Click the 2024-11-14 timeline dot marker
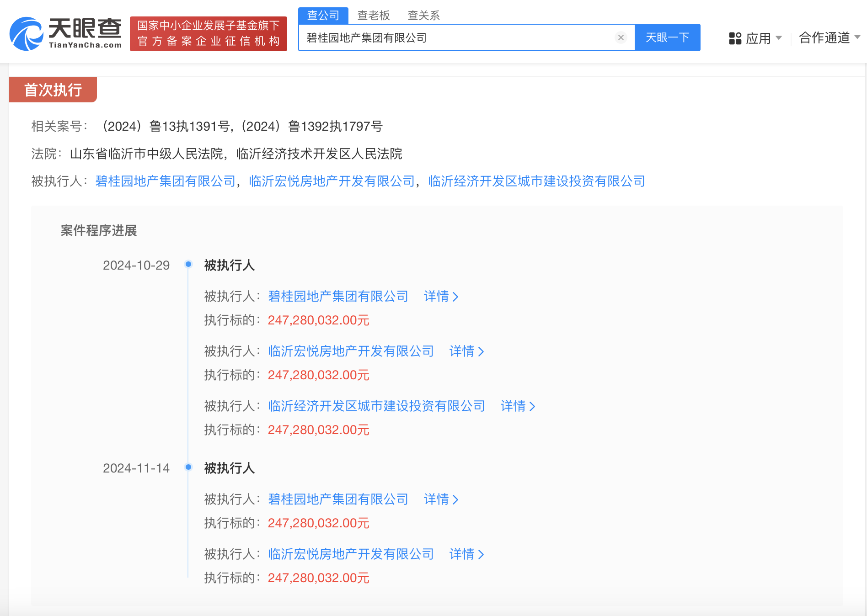 pos(188,467)
